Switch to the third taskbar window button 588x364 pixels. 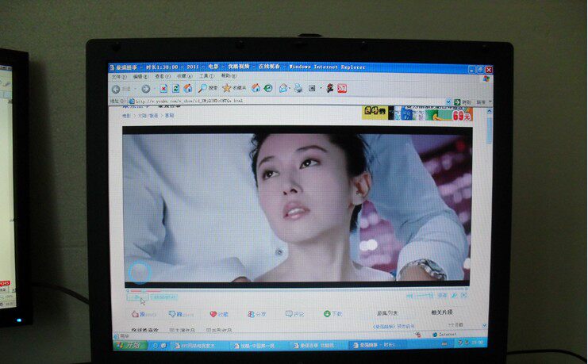click(x=319, y=345)
